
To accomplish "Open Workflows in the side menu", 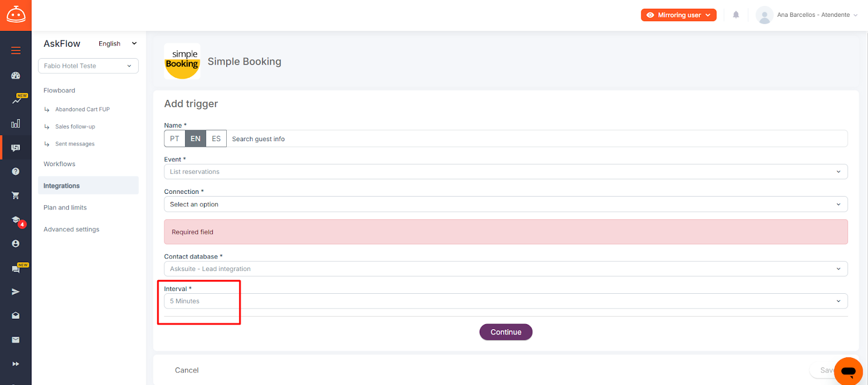I will 60,164.
